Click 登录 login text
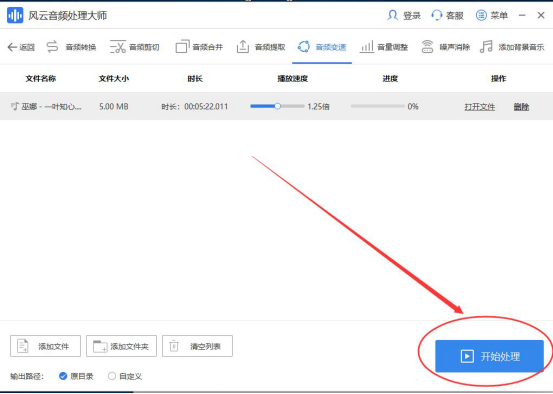This screenshot has width=553, height=394. [x=412, y=16]
